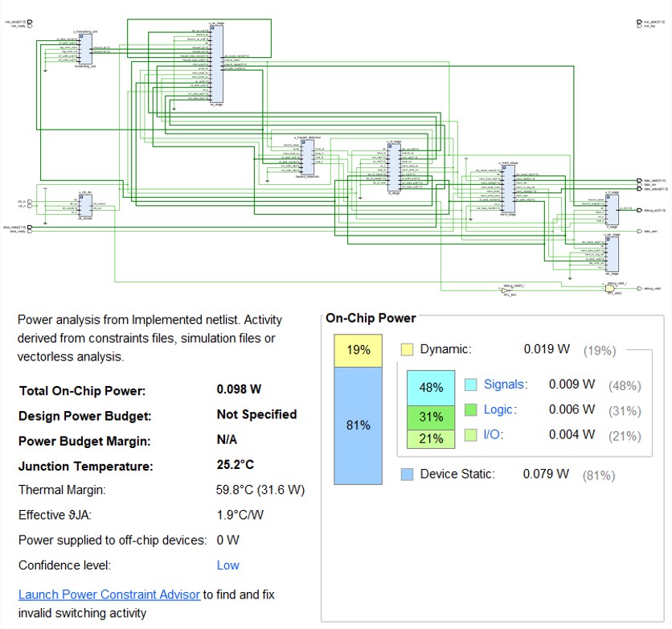Viewport: 672px width, 629px height.
Task: Click the green Logic legend swatch
Action: click(x=470, y=410)
